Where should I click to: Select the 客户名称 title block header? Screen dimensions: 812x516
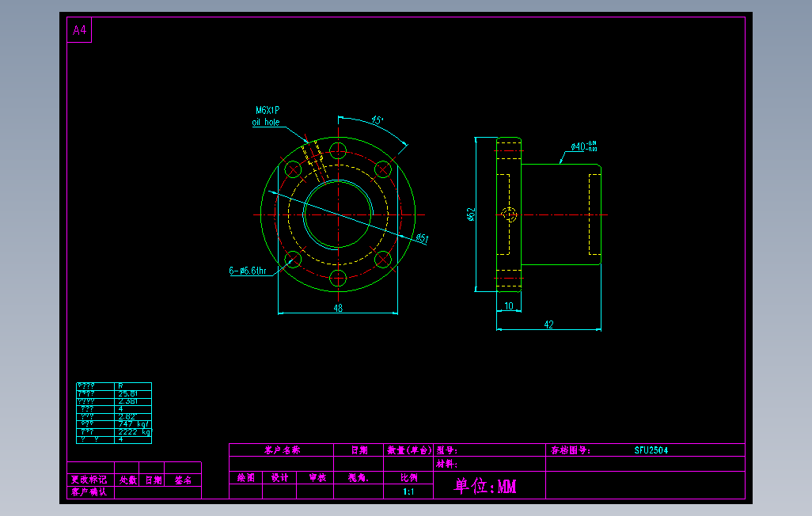(x=282, y=450)
